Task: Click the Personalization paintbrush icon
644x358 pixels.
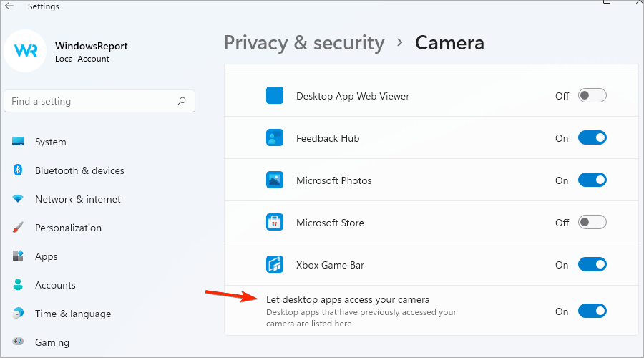Action: tap(18, 227)
